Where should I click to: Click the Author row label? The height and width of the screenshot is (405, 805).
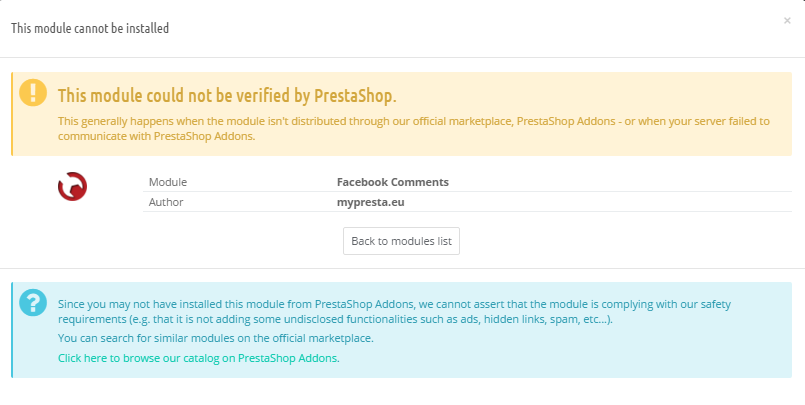pyautogui.click(x=166, y=202)
